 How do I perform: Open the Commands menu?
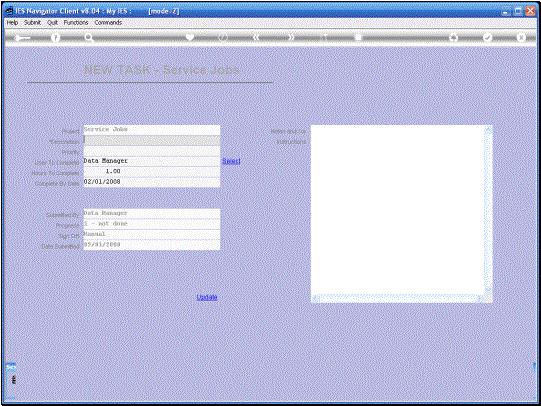pyautogui.click(x=108, y=22)
